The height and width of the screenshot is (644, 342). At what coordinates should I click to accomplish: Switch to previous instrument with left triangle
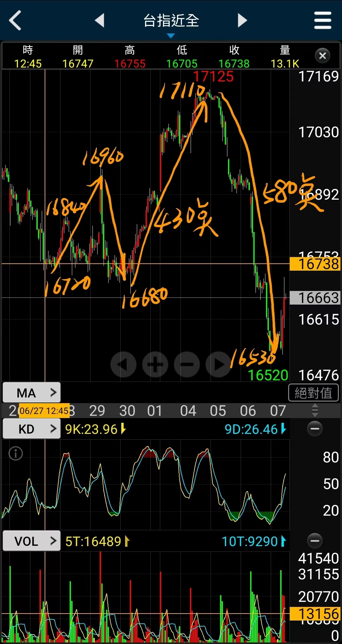click(100, 20)
